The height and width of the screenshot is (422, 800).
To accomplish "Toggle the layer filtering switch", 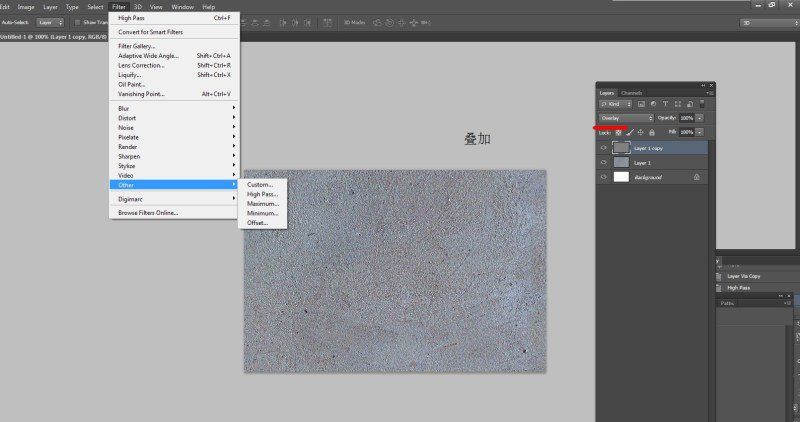I will click(x=702, y=104).
